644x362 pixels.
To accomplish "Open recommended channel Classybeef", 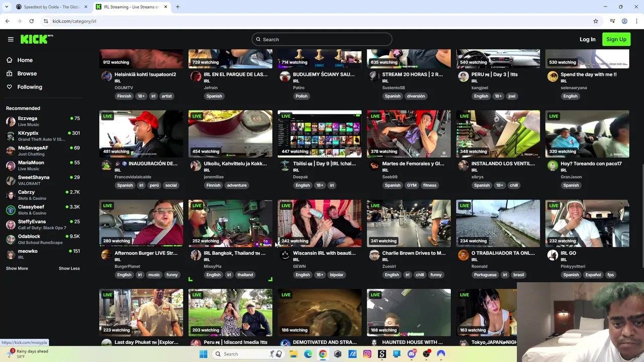I will click(43, 210).
